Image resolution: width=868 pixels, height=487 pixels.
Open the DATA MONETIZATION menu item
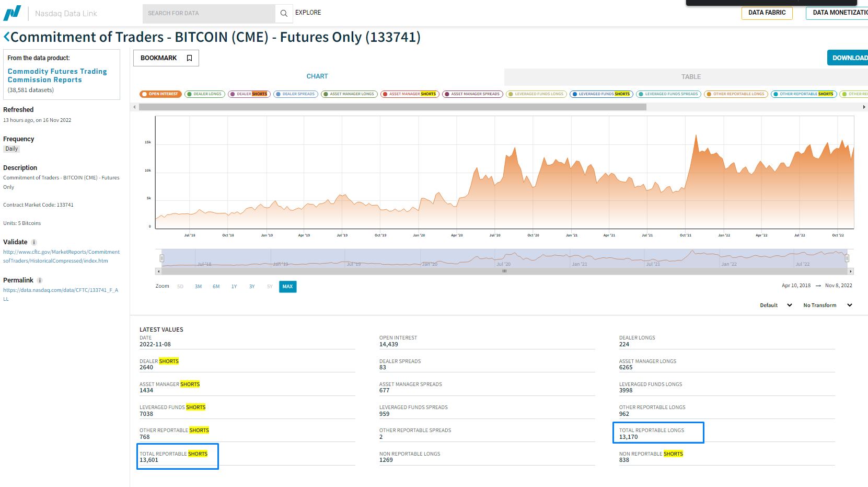(x=837, y=13)
